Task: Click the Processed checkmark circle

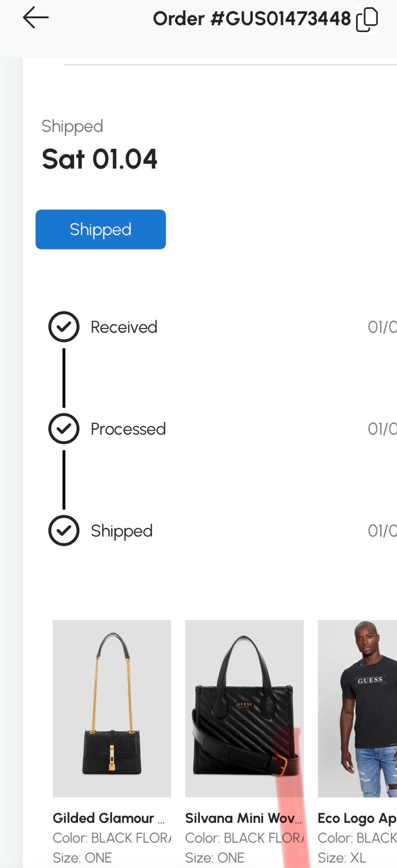Action: tap(64, 428)
